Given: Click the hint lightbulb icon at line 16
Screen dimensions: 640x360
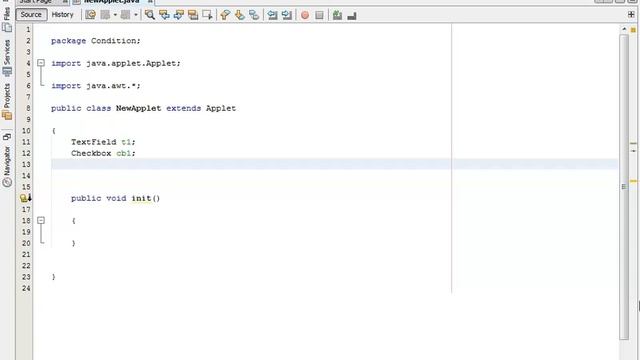Looking at the screenshot, I should 25,198.
